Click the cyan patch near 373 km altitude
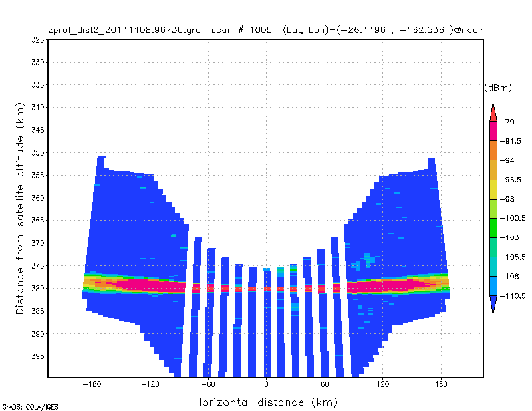532x411 pixels. coord(370,259)
